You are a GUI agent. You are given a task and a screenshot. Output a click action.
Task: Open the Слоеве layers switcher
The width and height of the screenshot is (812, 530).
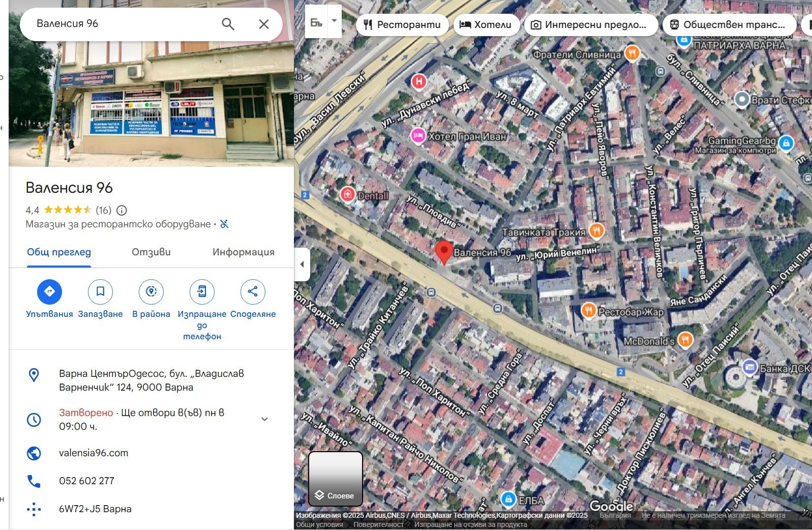tap(336, 479)
